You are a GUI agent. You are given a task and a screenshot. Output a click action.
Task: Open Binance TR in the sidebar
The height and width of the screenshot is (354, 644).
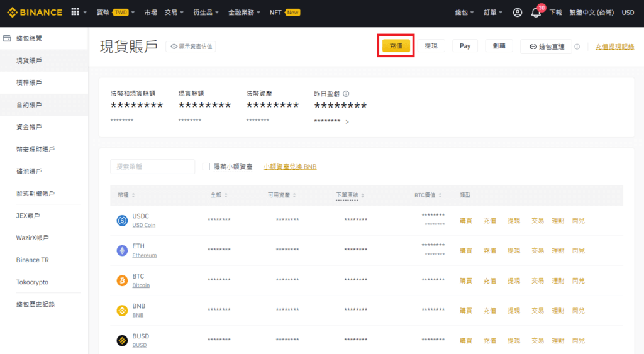(x=44, y=260)
